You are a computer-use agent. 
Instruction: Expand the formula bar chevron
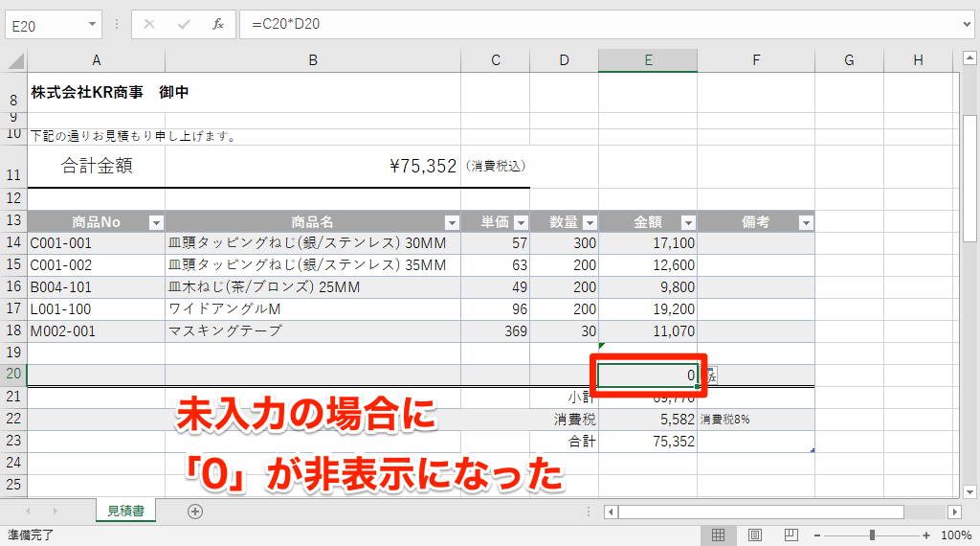(x=968, y=24)
